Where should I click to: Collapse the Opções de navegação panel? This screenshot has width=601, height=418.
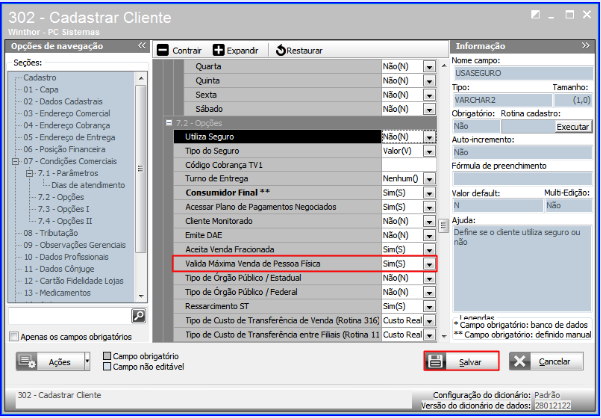click(141, 46)
